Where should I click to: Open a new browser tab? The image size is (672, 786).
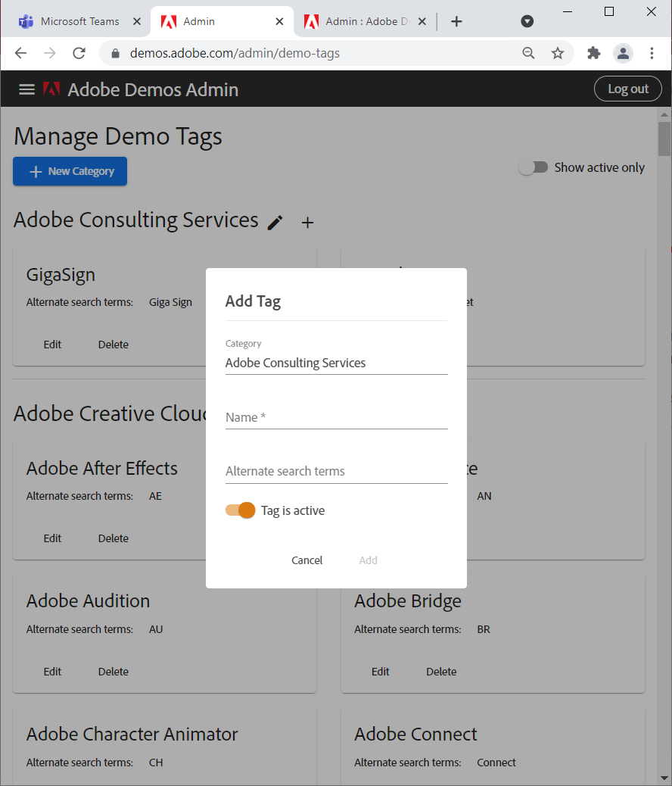pos(456,21)
